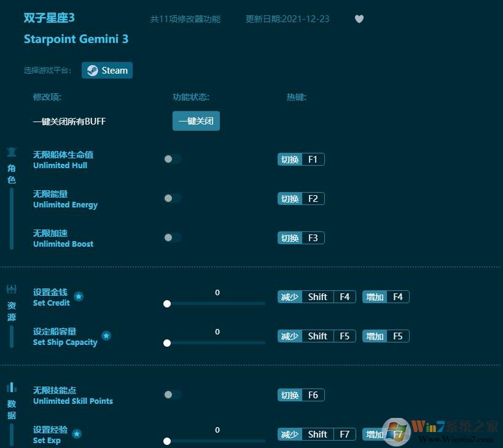Click the 角色 character section icon
Viewport: 503px width, 448px height.
(x=11, y=153)
